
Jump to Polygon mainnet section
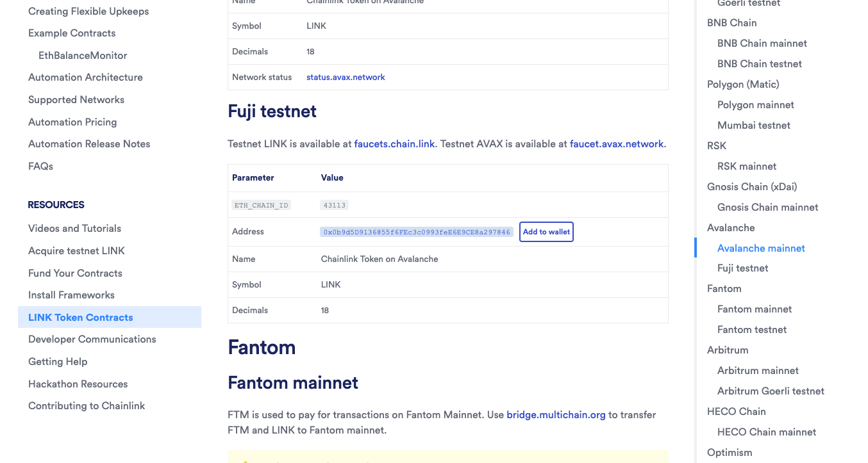pos(755,104)
